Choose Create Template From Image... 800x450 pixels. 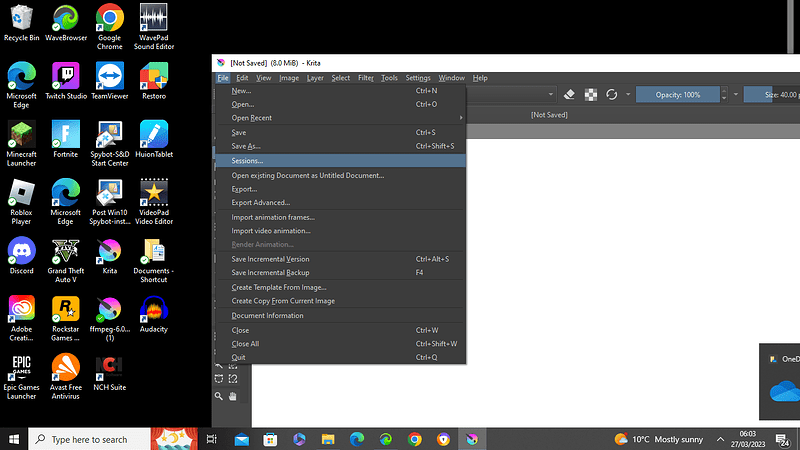pyautogui.click(x=340, y=287)
